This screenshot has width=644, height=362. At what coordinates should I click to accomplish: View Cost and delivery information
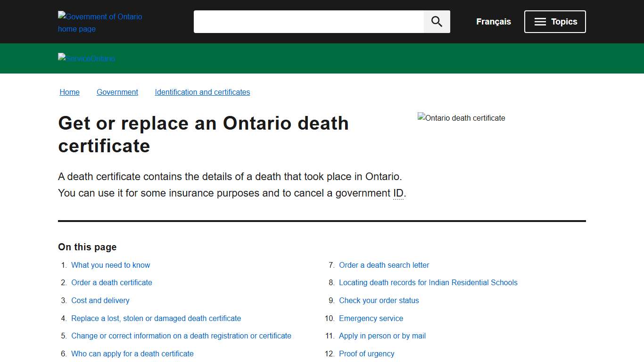(100, 300)
